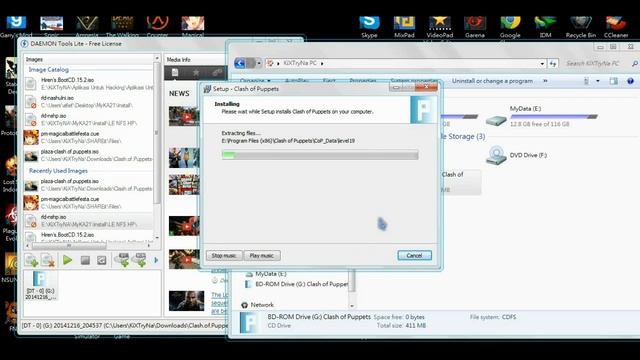
Task: Click the link tab icon in Media Info
Action: tap(217, 73)
